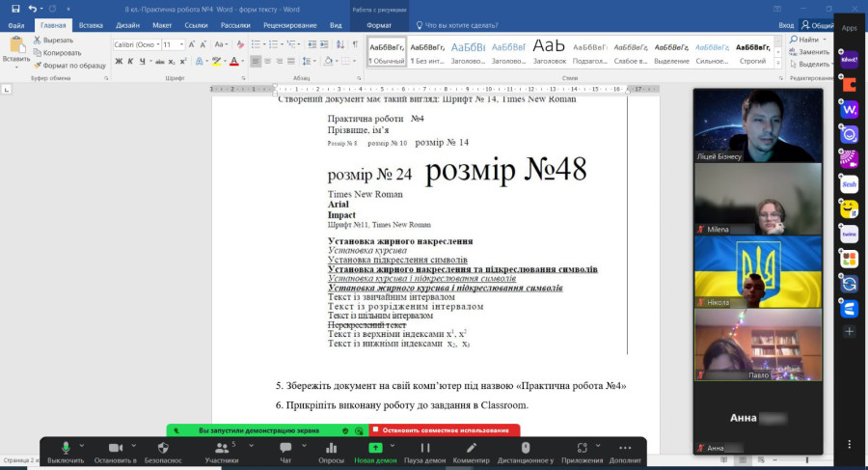This screenshot has width=868, height=470.
Task: Open the Calibri font name dropdown
Action: pyautogui.click(x=158, y=44)
